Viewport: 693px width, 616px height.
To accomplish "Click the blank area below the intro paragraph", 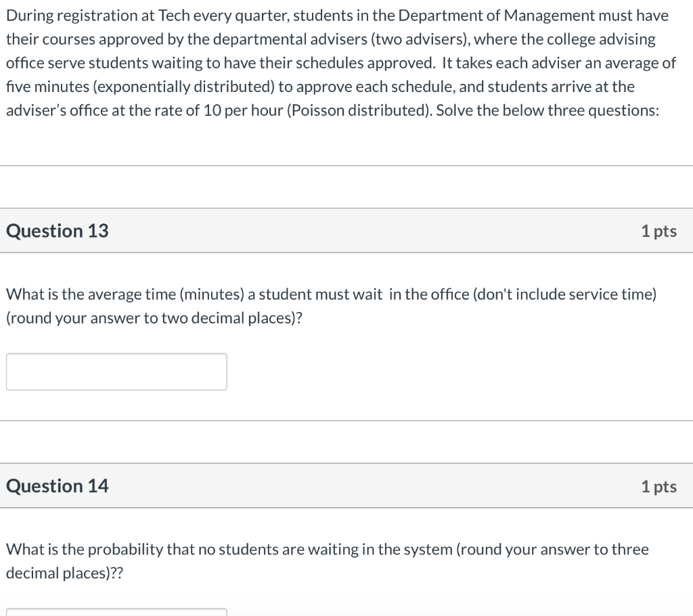I will [346, 146].
